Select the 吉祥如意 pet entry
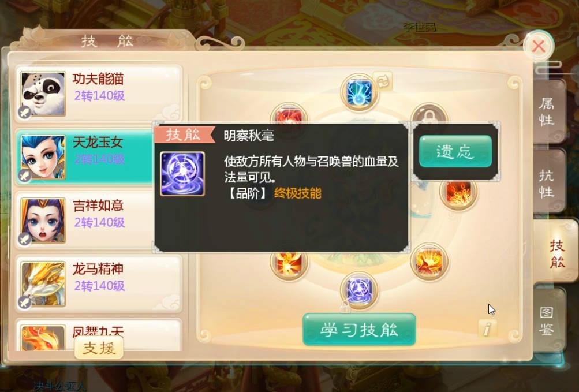579x392 pixels. click(84, 220)
